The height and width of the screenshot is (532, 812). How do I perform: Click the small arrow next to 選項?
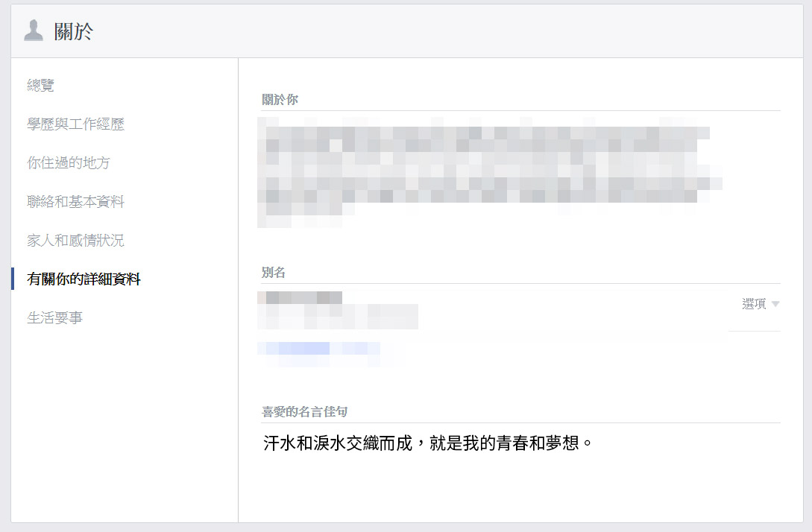[x=775, y=304]
